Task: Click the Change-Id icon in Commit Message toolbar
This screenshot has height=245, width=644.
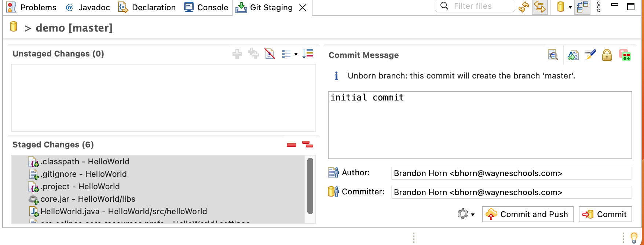Action: pos(625,55)
